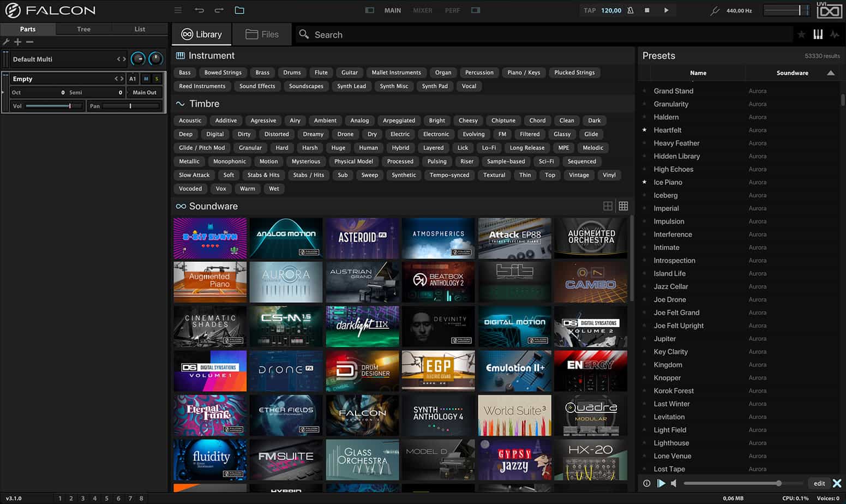Switch to the Tree tab
This screenshot has height=504, width=846.
point(83,29)
